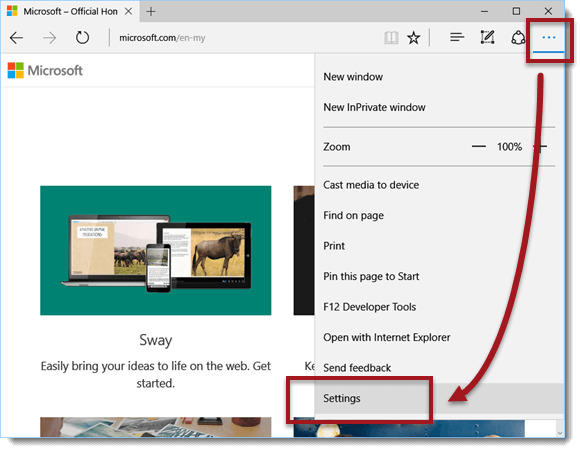This screenshot has height=453, width=580.
Task: Open the photo collage thumbnail below Sway
Action: coord(156,427)
